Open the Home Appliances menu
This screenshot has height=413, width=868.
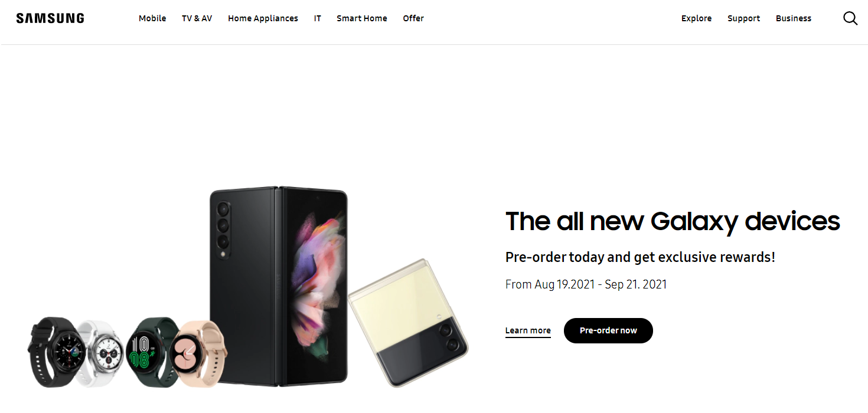click(x=263, y=18)
